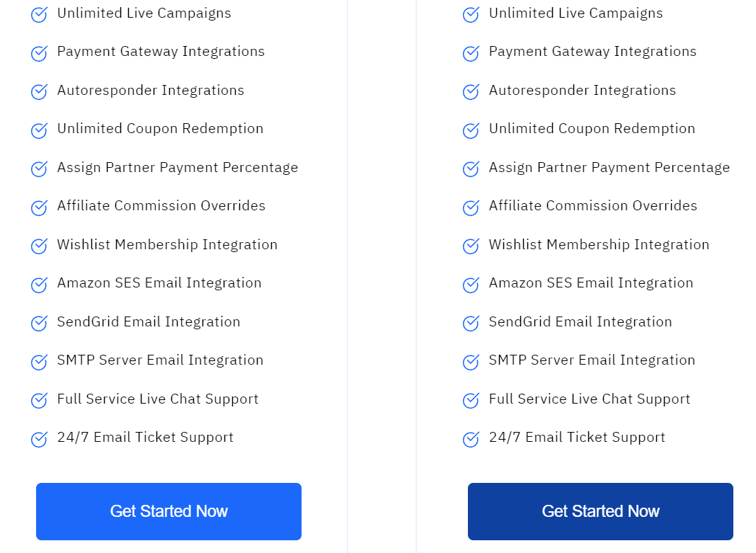Click check icon beside right Payment Gateway Integrations

pyautogui.click(x=471, y=53)
